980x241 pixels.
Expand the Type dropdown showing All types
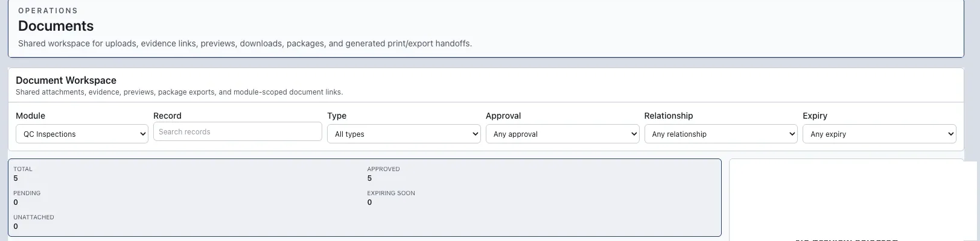pos(404,134)
